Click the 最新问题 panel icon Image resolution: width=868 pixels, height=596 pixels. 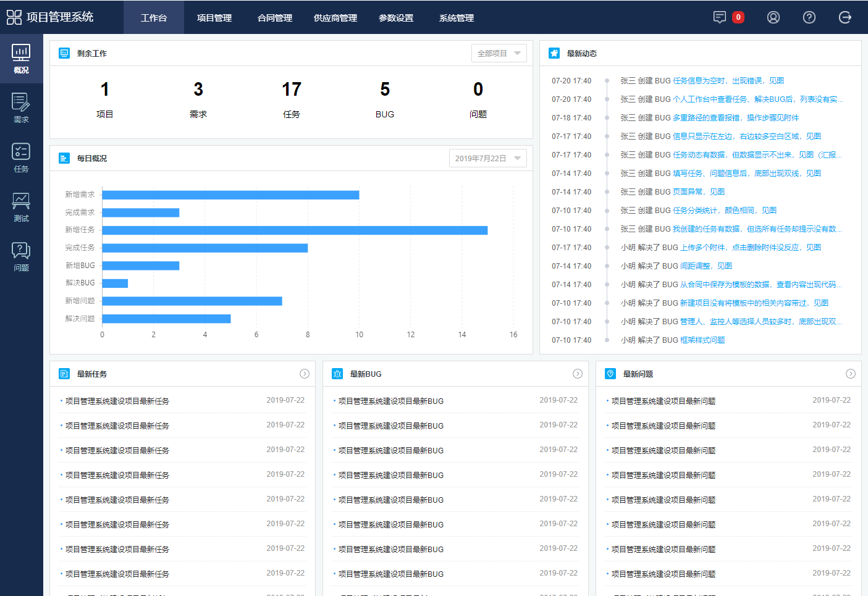tap(610, 374)
